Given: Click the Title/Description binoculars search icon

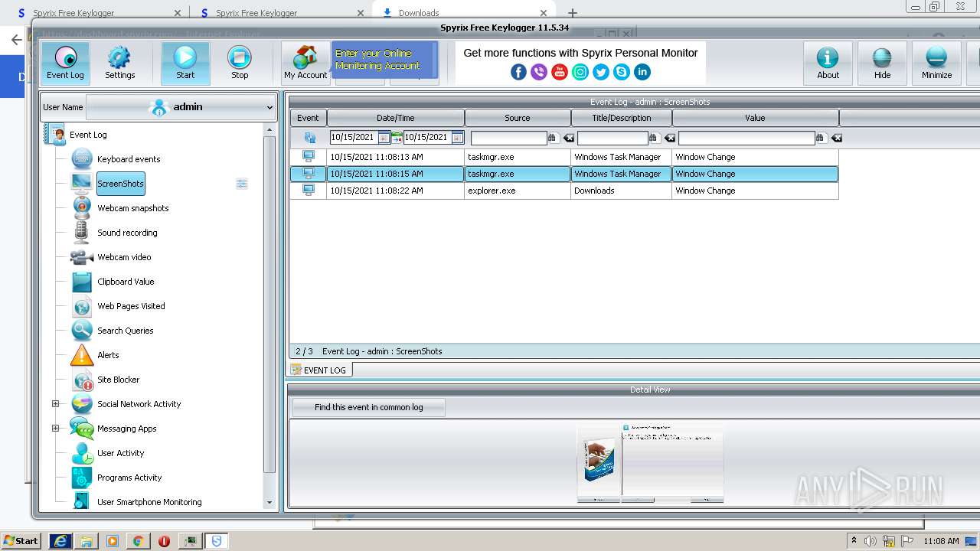Looking at the screenshot, I should coord(653,138).
